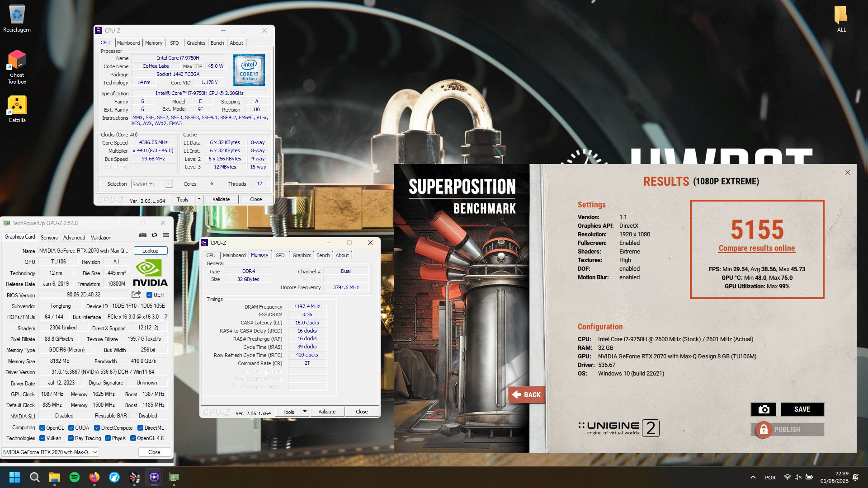Toggle the OpenCL checkbox
Screen dimensions: 868x488
tap(42, 428)
